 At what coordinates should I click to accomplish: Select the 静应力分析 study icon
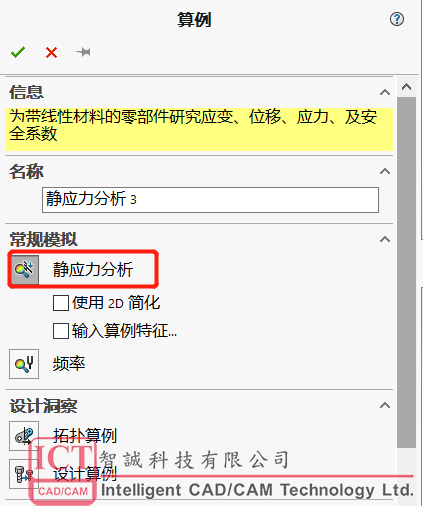24,270
